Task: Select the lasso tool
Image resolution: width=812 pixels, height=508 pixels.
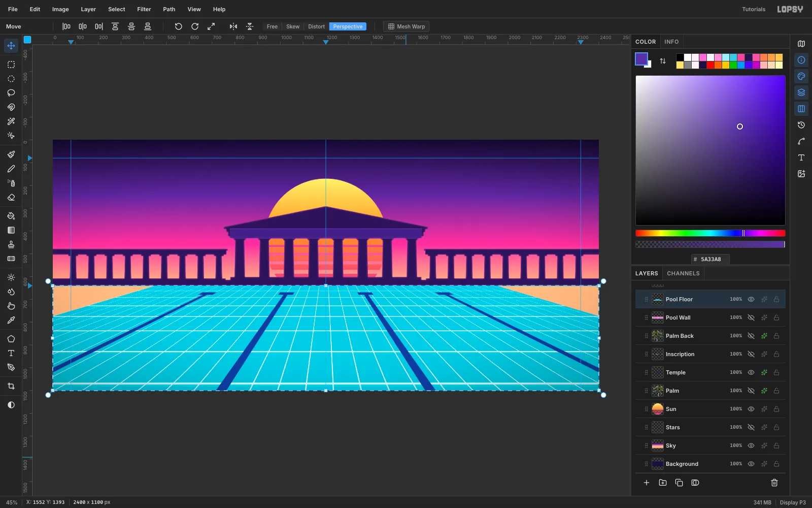Action: [11, 93]
